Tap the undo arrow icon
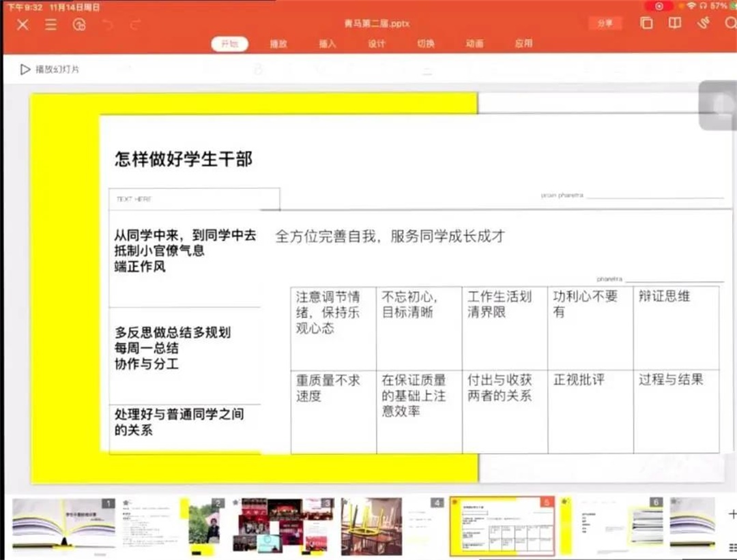 click(107, 23)
